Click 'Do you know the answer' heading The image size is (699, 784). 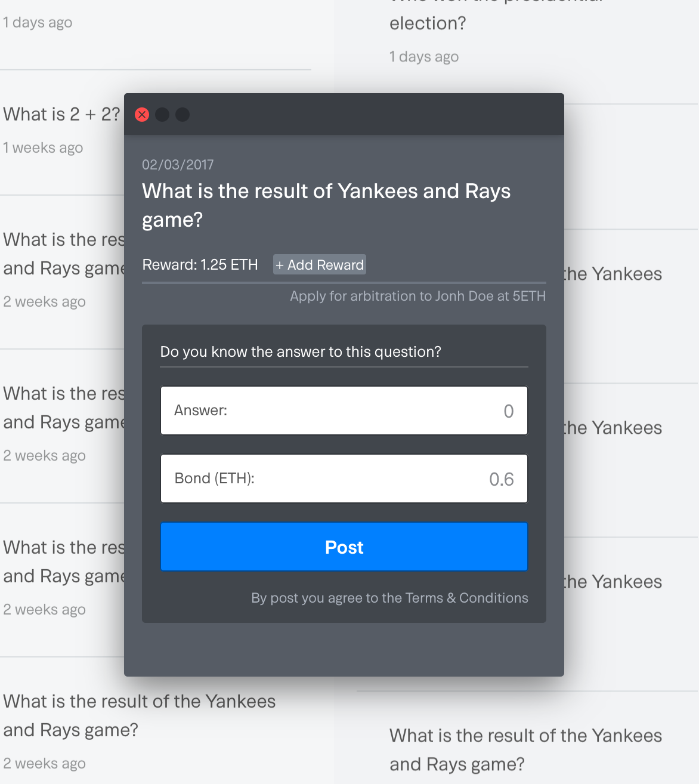pyautogui.click(x=301, y=351)
